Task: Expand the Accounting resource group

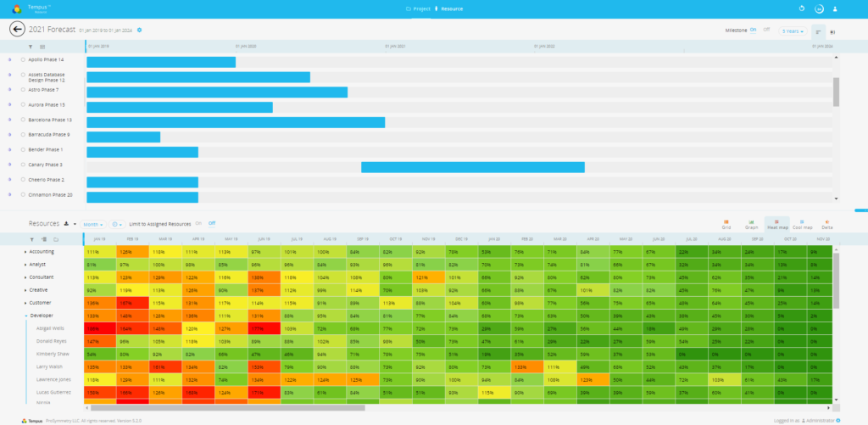Action: pos(25,252)
